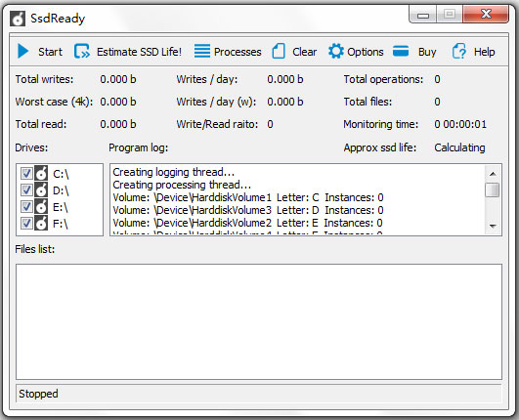Image resolution: width=519 pixels, height=420 pixels.
Task: Click the program log scroll down arrow
Action: 493,227
